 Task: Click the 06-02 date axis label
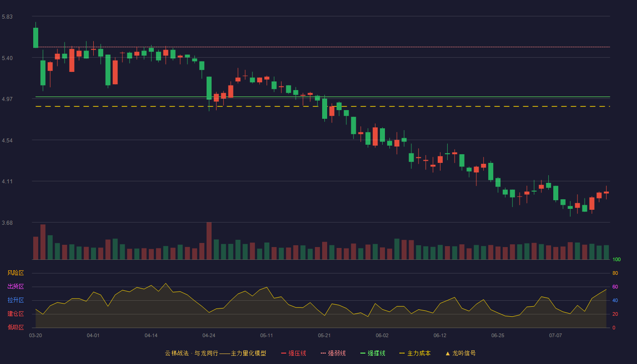point(382,335)
